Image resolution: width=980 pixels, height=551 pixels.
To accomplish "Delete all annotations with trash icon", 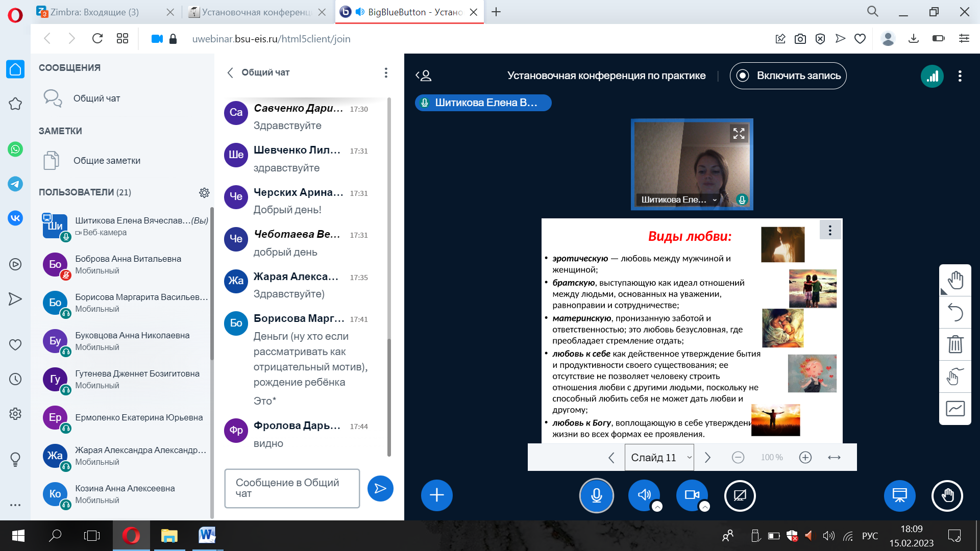I will coord(955,344).
